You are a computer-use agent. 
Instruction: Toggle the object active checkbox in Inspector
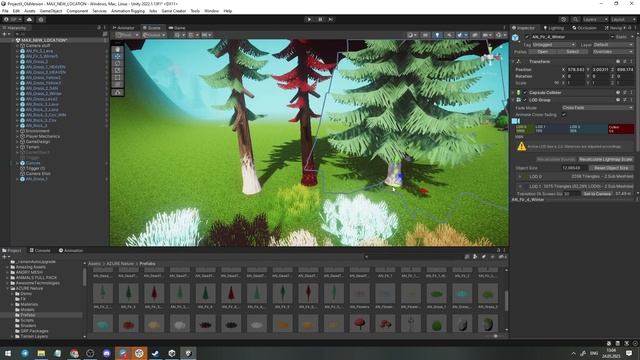coord(527,37)
